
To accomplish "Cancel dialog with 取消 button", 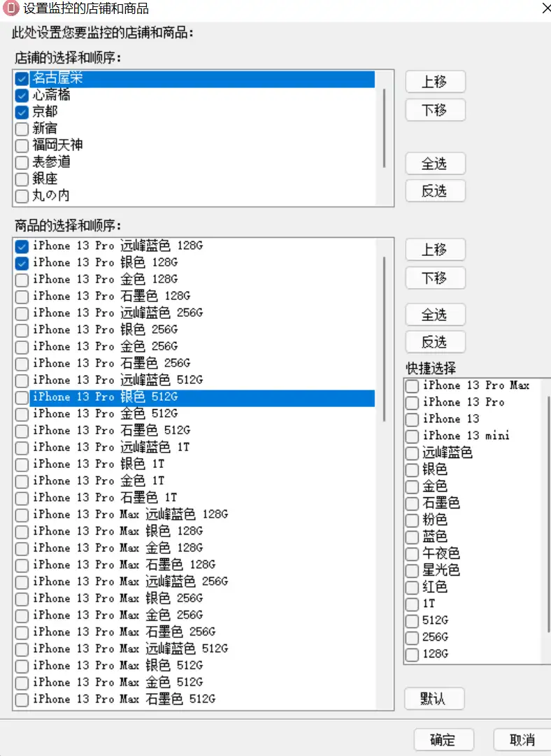I will [522, 740].
